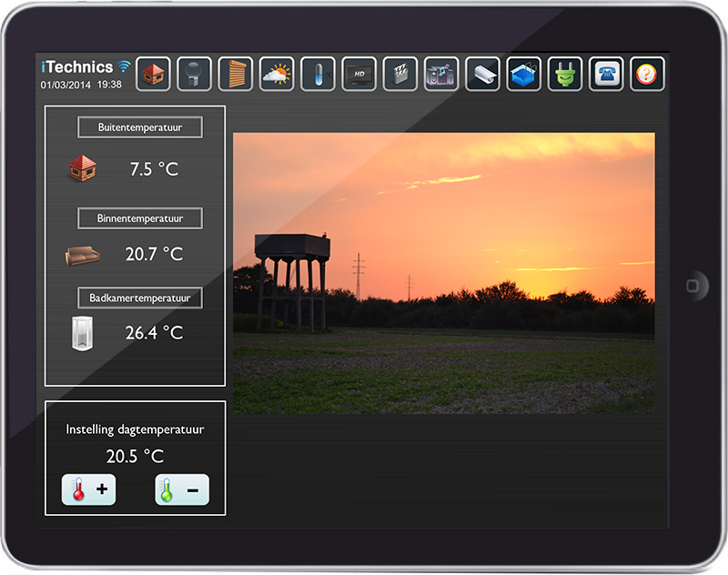Open the stereo audio system icon
This screenshot has height=575, width=728.
tap(441, 74)
